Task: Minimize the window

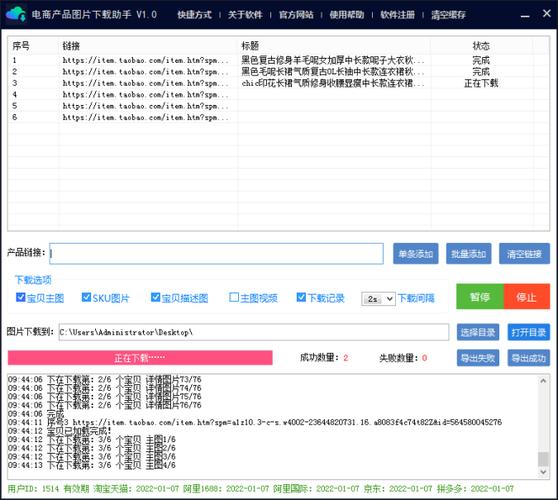Action: point(525,15)
